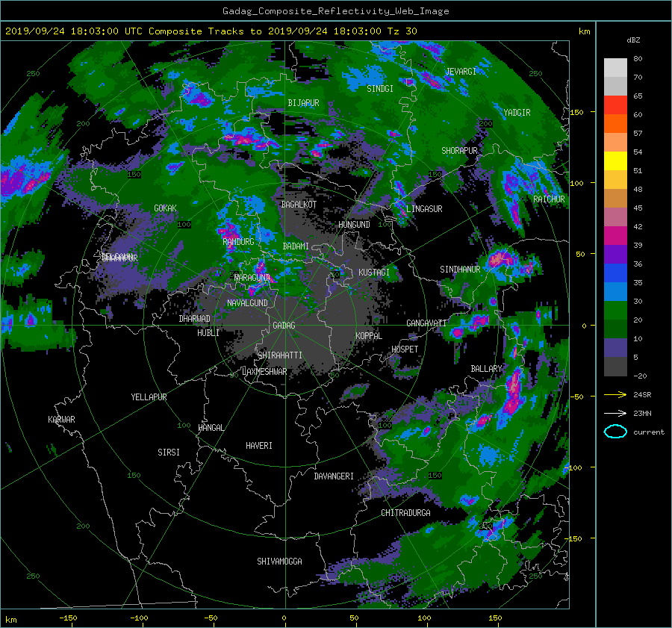This screenshot has height=628, width=672.
Task: Select the dark gray -20 dBZ swatch
Action: pyautogui.click(x=615, y=366)
